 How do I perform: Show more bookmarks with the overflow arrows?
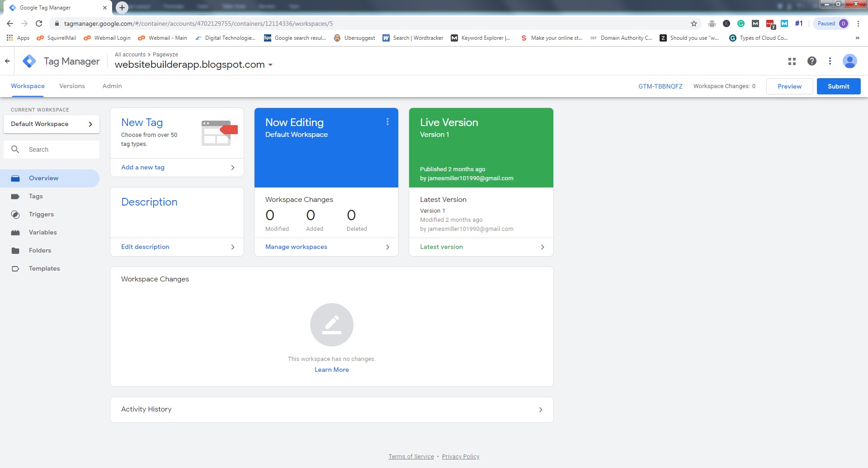tap(857, 38)
